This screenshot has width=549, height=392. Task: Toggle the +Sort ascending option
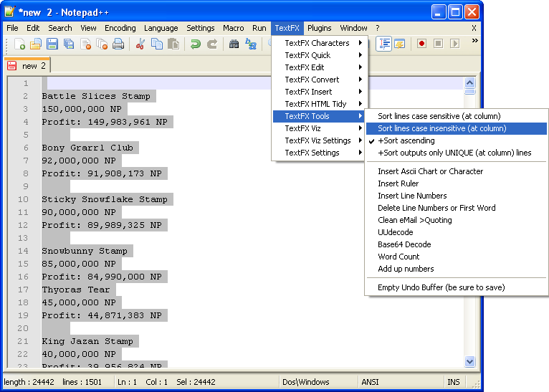point(457,140)
